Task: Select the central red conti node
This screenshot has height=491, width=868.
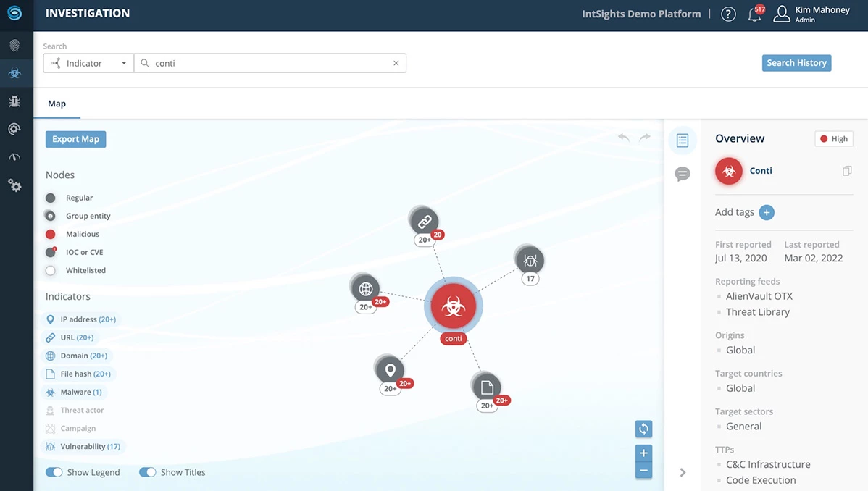Action: (454, 306)
